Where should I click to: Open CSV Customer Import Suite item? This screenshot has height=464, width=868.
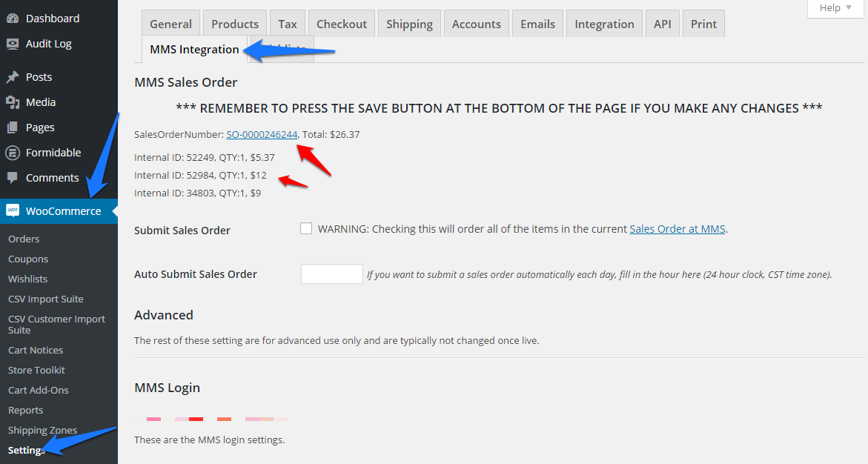click(56, 325)
